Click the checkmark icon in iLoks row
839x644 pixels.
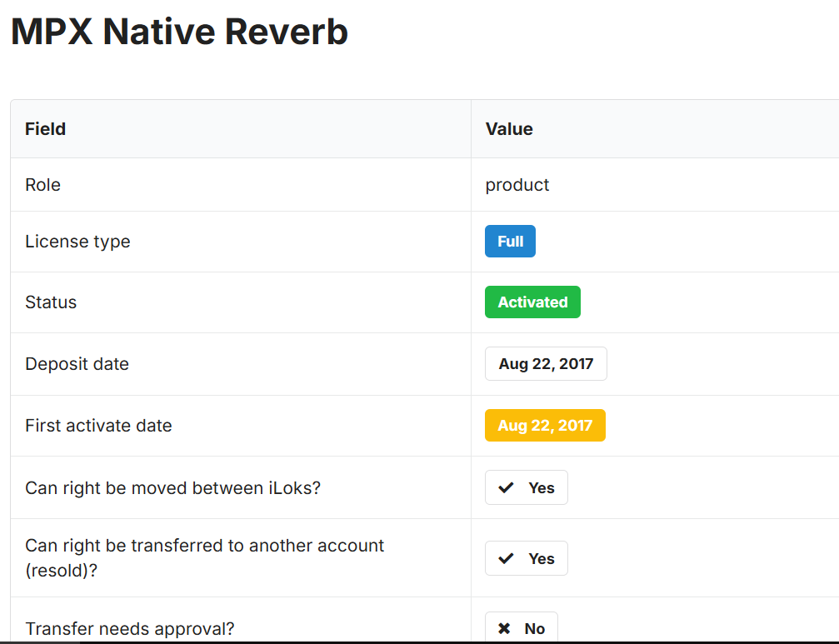(506, 487)
